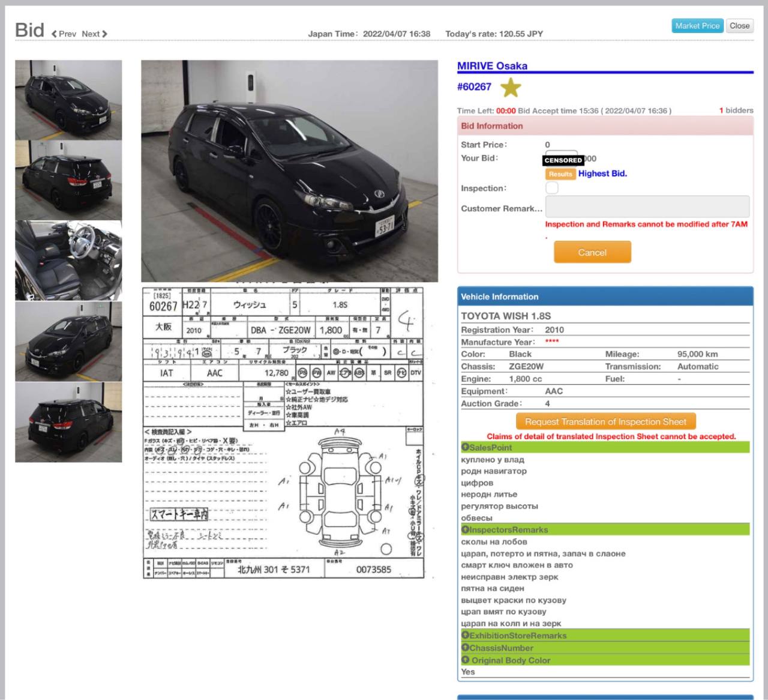768x700 pixels.
Task: Click the '1 bidders' count
Action: [x=736, y=110]
